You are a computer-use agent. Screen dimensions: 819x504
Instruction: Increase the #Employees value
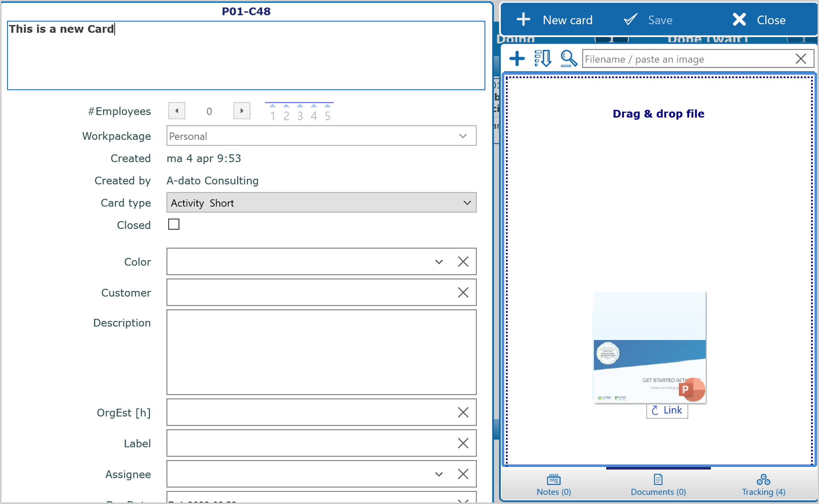pyautogui.click(x=242, y=111)
